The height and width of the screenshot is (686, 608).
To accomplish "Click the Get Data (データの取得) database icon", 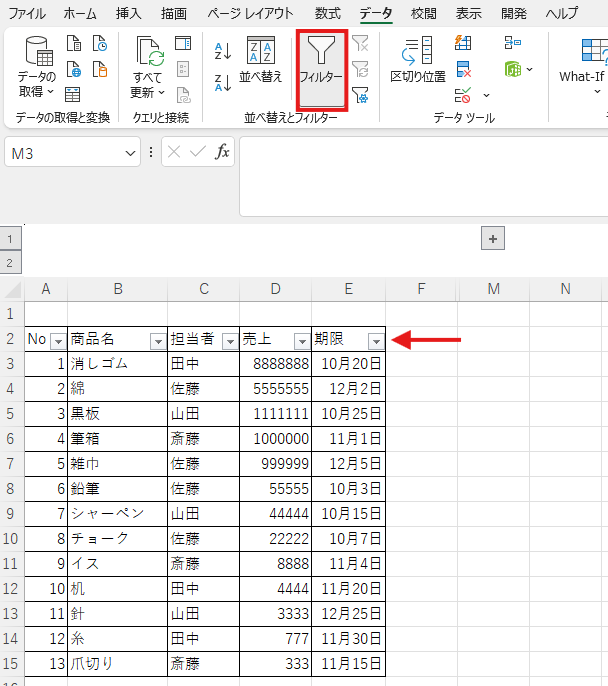I will [38, 51].
